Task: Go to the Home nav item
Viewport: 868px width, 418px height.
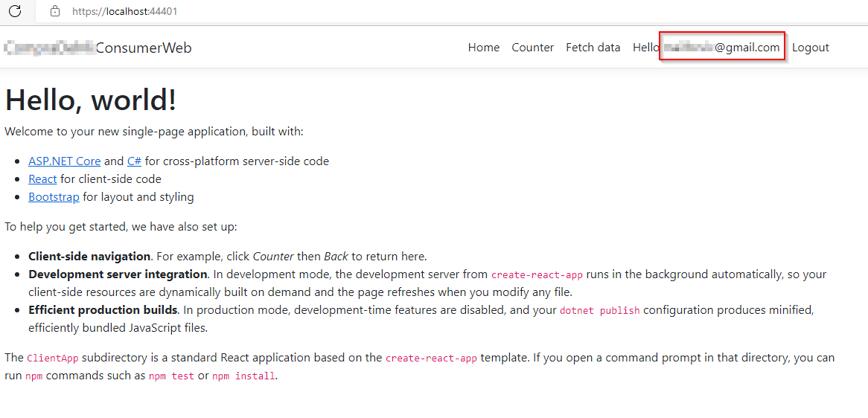Action: click(483, 48)
